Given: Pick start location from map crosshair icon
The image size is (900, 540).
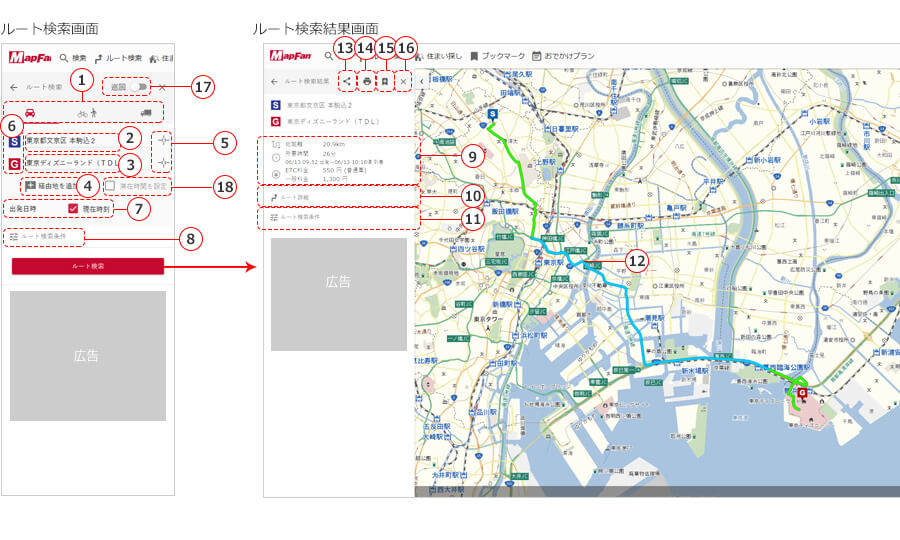Looking at the screenshot, I should [164, 141].
